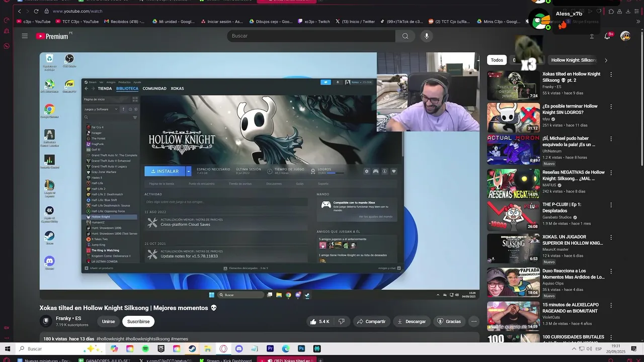The width and height of the screenshot is (644, 362).
Task: Click the browser address bar URL
Action: pyautogui.click(x=77, y=11)
